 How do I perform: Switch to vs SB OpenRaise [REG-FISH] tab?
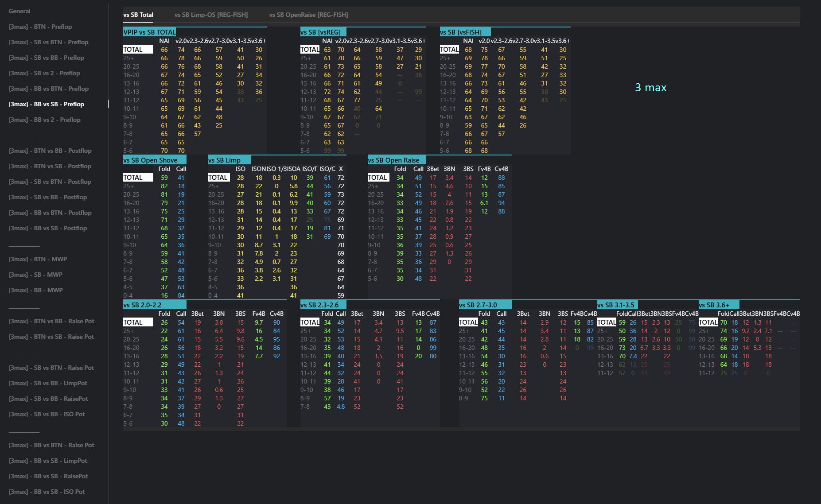click(x=308, y=15)
